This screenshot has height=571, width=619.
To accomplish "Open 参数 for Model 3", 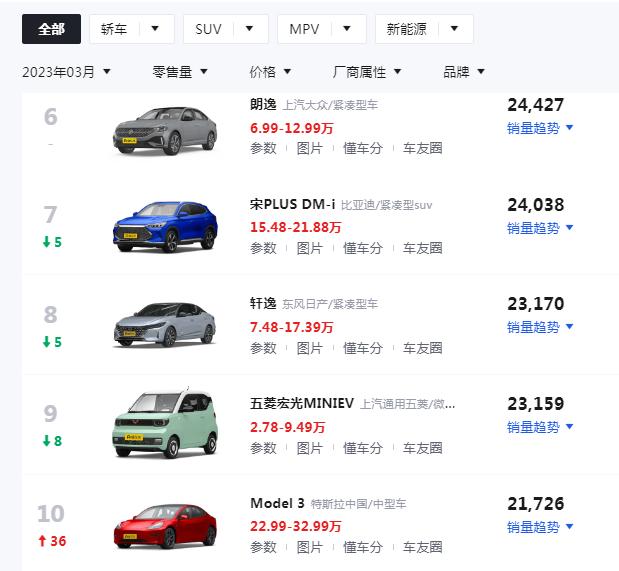I will [263, 547].
